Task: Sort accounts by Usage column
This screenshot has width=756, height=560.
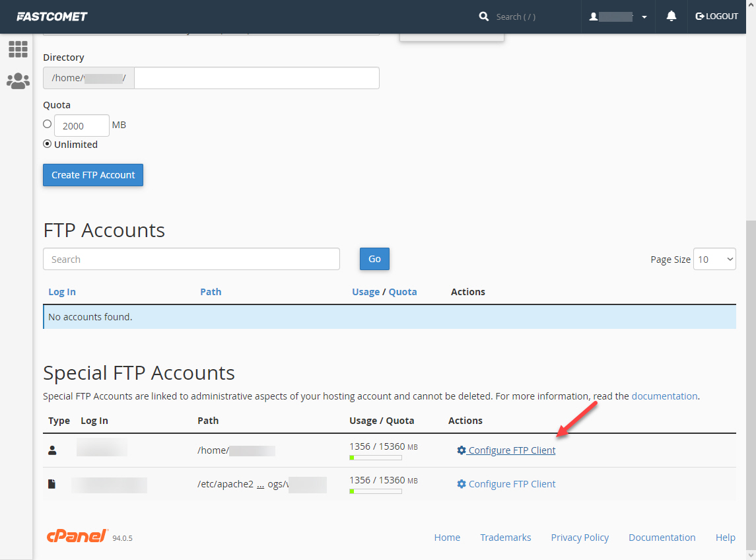Action: [366, 292]
